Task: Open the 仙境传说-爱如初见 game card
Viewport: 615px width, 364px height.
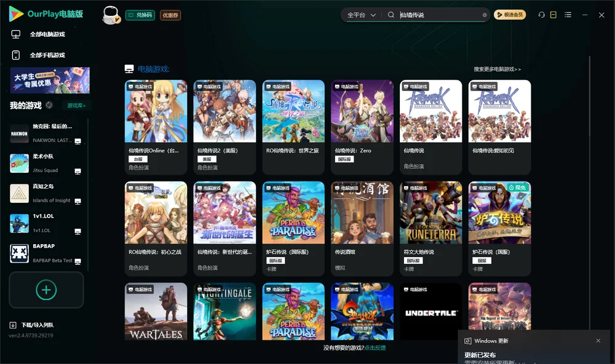Action: pyautogui.click(x=499, y=127)
